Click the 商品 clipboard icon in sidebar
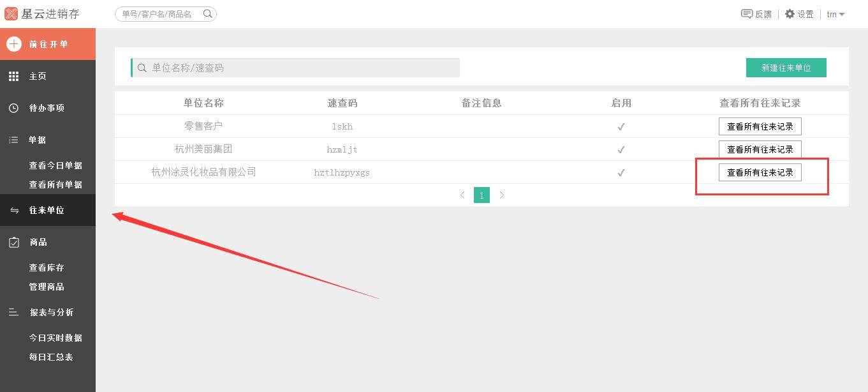 point(13,242)
